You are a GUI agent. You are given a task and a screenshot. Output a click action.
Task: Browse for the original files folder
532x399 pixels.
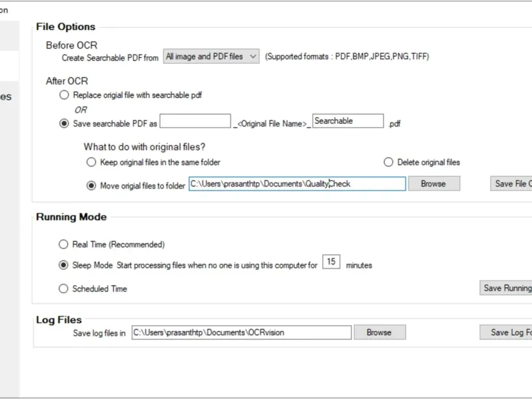pos(434,184)
